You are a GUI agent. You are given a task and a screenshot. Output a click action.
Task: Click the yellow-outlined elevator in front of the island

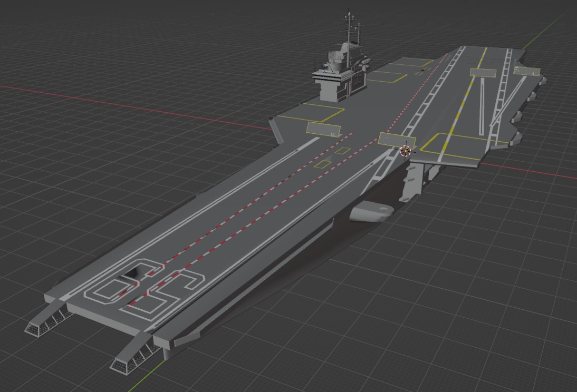tap(311, 113)
